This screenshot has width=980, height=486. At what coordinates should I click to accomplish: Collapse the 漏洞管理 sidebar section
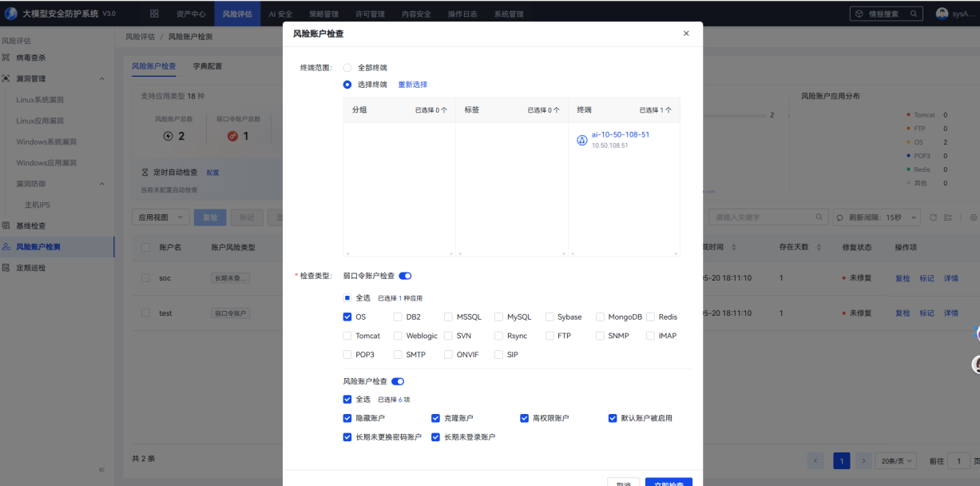click(101, 78)
